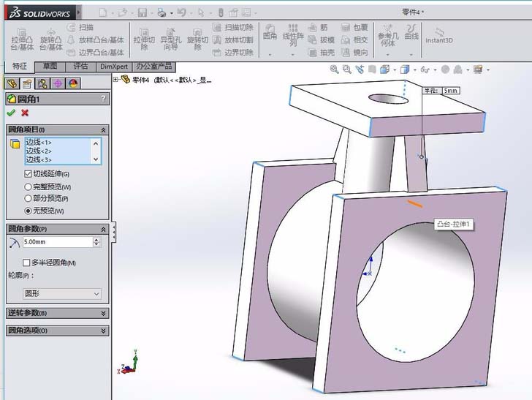Click the Revolved Boss/Base (旋转凸台/基体) tool

pyautogui.click(x=51, y=39)
